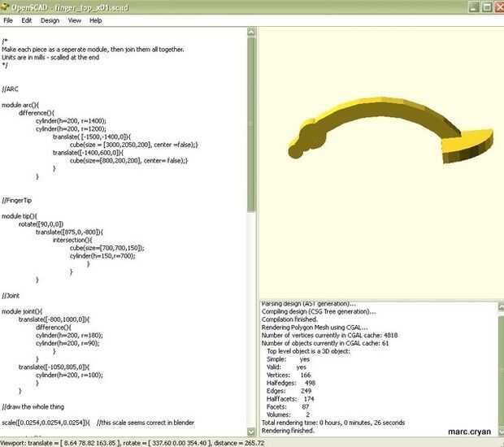The height and width of the screenshot is (447, 504).
Task: Open the Design menu
Action: tap(50, 20)
